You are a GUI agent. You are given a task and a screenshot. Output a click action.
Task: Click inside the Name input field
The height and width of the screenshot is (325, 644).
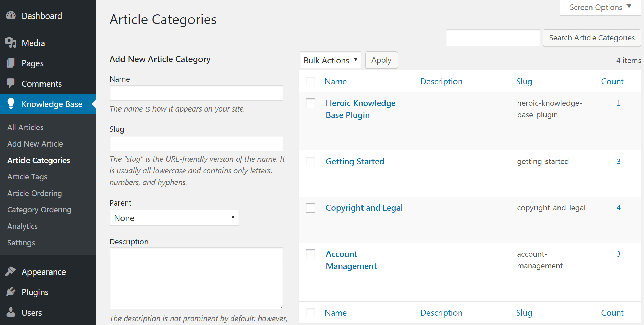196,93
